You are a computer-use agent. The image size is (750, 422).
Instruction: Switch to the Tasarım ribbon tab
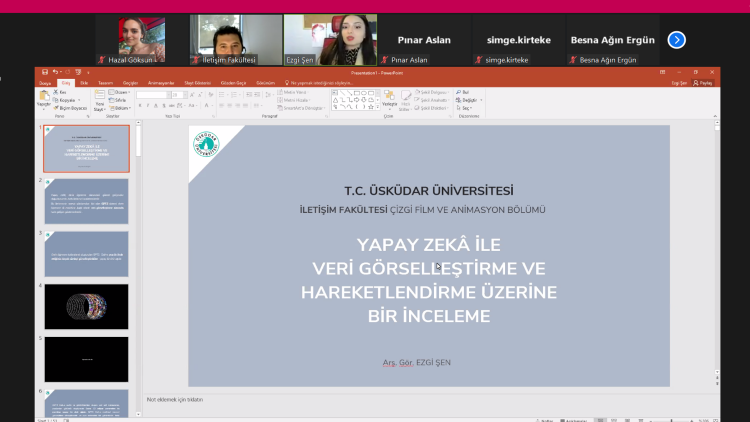click(x=105, y=83)
